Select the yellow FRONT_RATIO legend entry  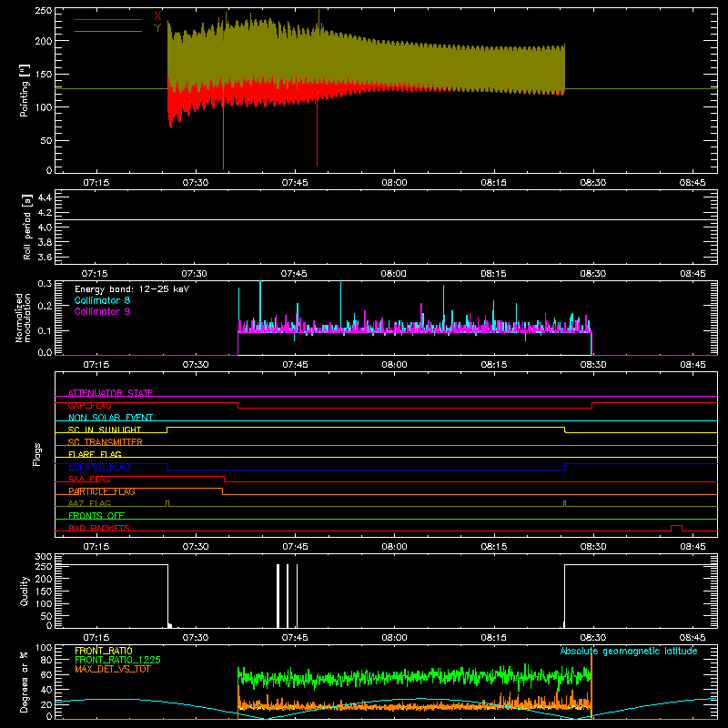104,651
